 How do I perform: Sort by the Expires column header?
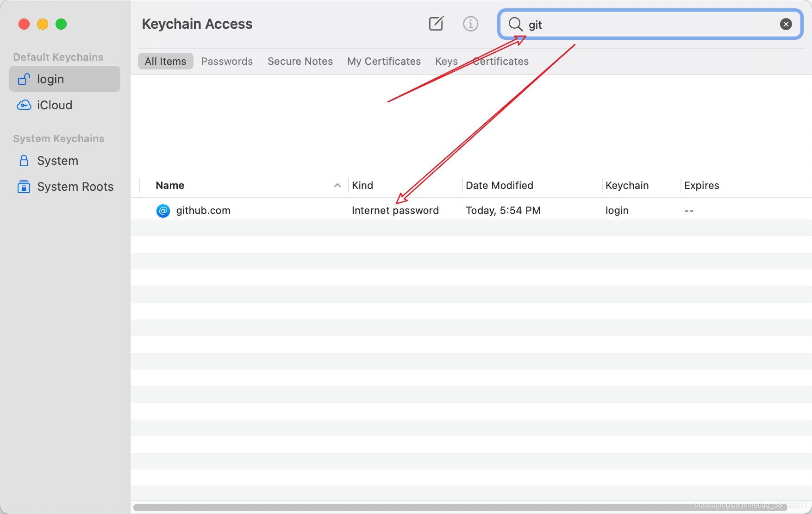tap(701, 186)
